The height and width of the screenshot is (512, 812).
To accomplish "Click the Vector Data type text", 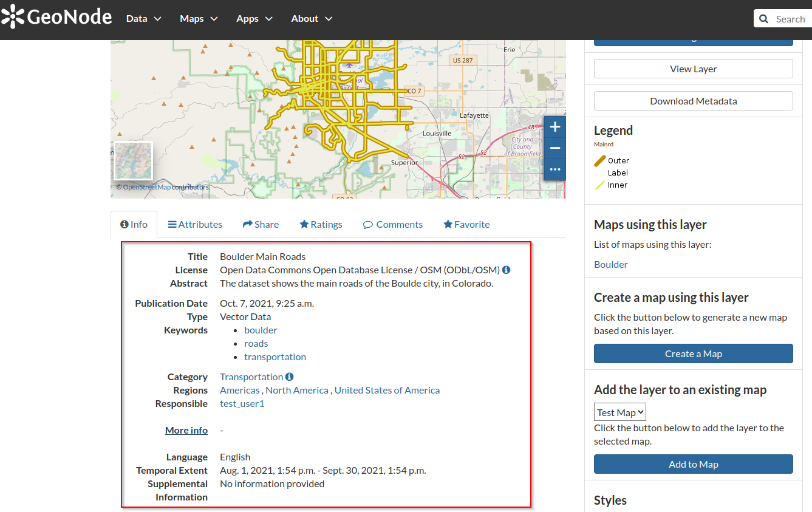I will tap(245, 316).
